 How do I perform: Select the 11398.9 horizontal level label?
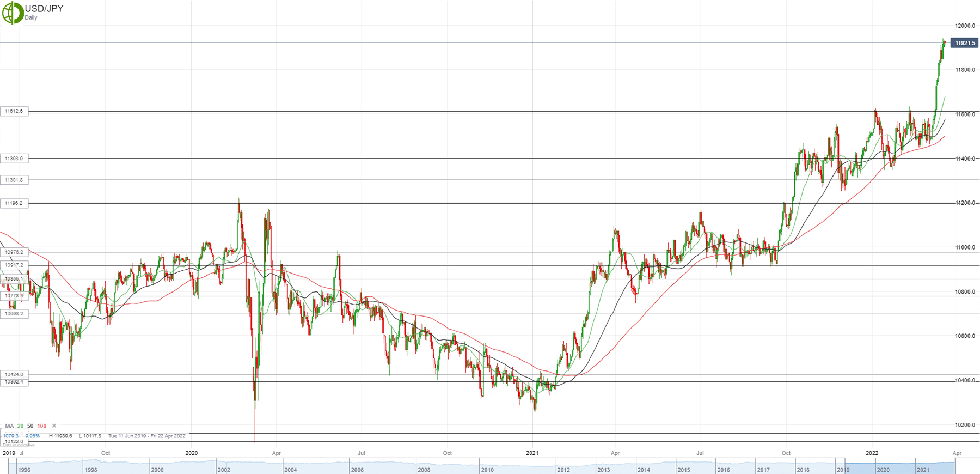coord(14,159)
